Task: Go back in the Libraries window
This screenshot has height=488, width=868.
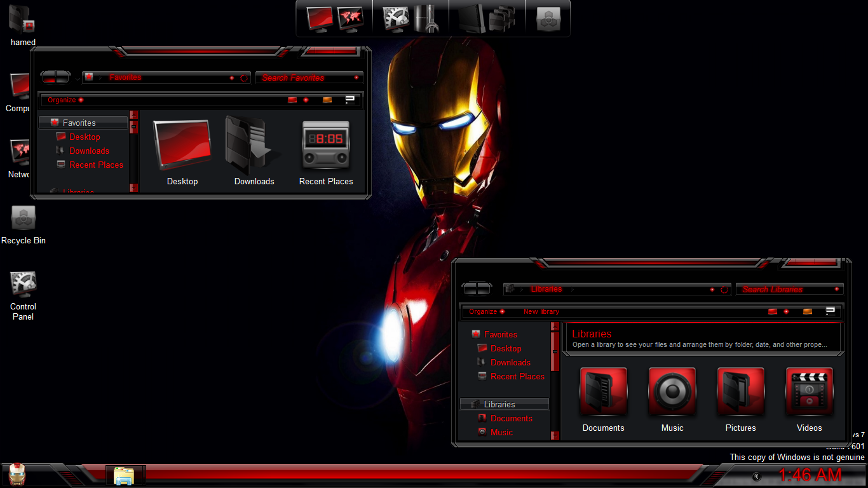Action: [x=470, y=289]
